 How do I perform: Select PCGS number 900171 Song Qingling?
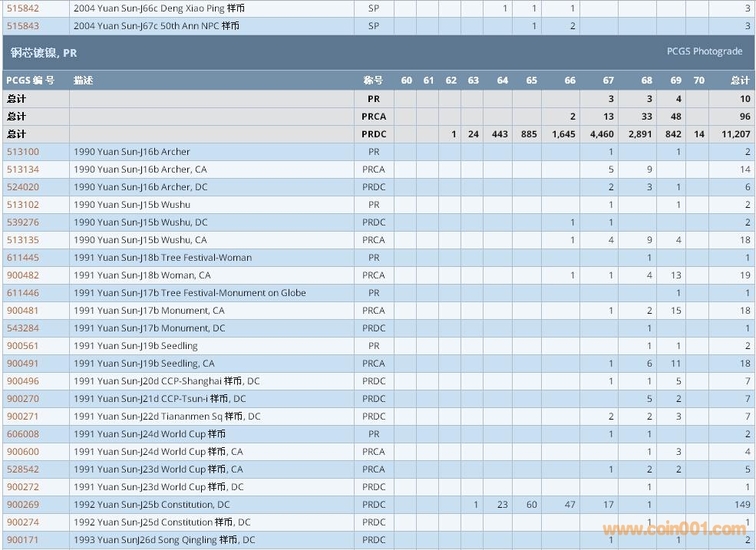point(23,540)
